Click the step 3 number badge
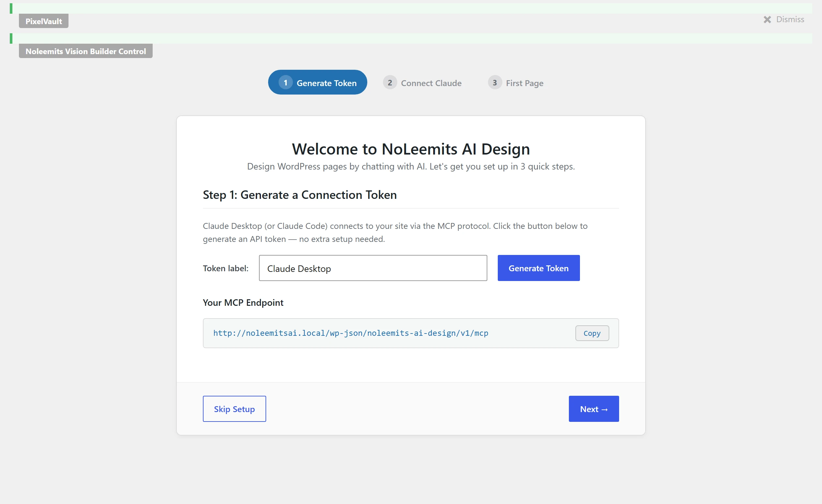This screenshot has height=504, width=822. tap(495, 83)
